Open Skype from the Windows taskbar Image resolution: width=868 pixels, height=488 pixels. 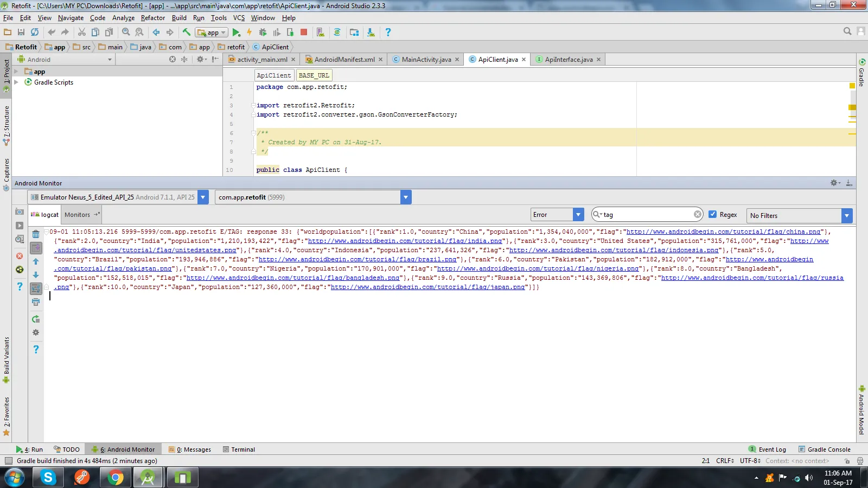pyautogui.click(x=48, y=478)
